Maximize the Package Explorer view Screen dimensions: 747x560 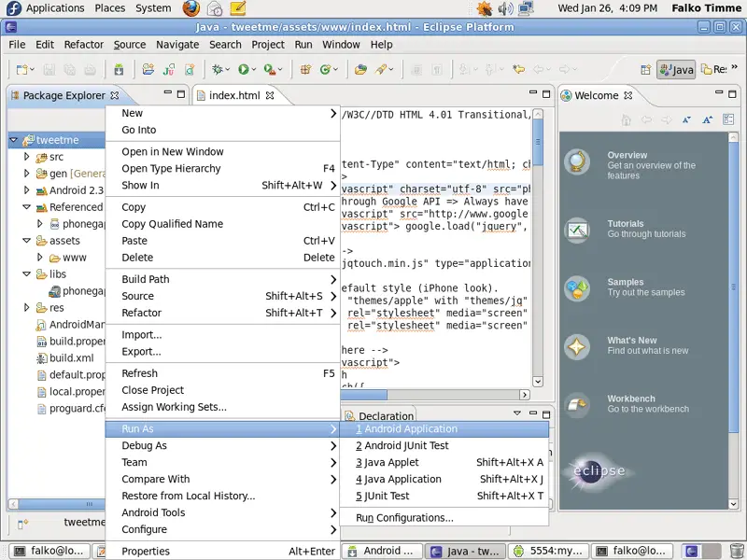[181, 94]
